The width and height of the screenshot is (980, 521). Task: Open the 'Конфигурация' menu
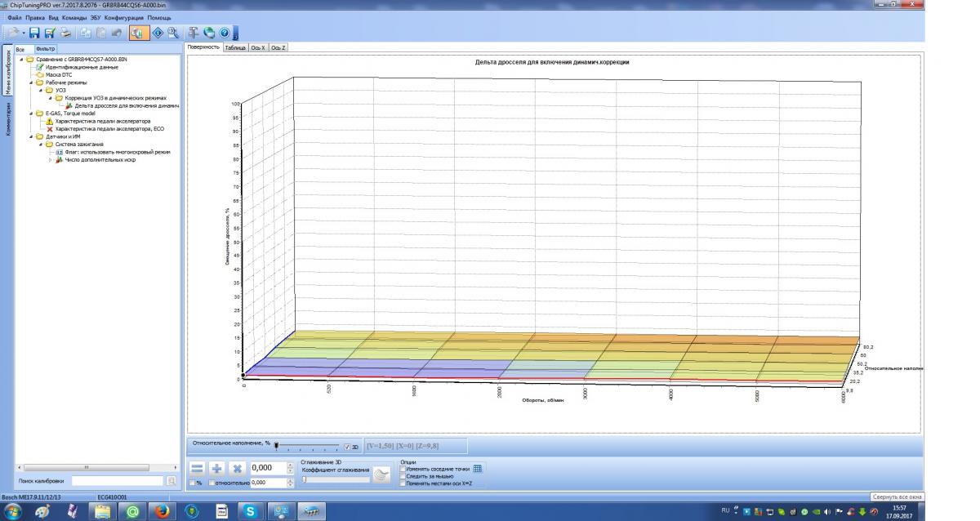click(124, 17)
